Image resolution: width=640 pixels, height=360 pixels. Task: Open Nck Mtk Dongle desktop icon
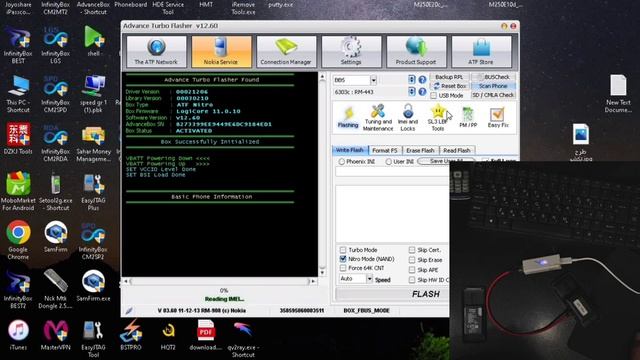pyautogui.click(x=56, y=289)
